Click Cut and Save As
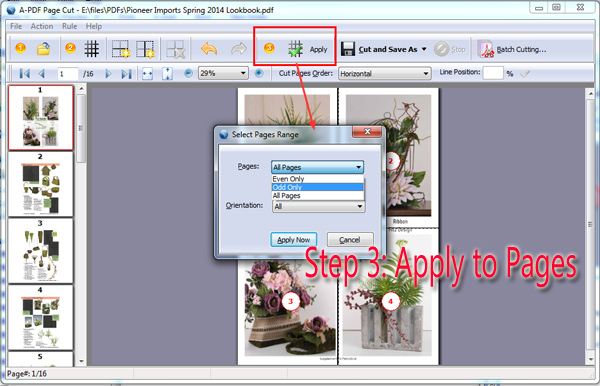This screenshot has width=600, height=386. [x=388, y=49]
